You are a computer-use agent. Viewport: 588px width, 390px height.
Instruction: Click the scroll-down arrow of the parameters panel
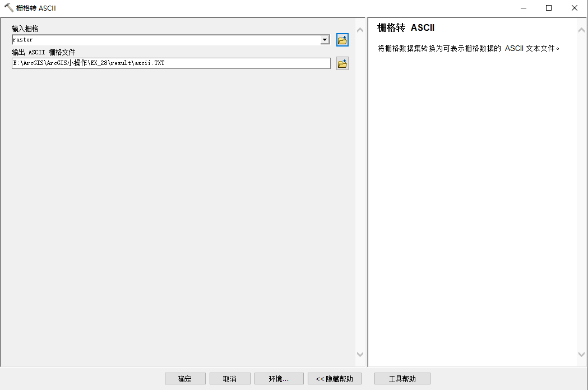click(360, 354)
